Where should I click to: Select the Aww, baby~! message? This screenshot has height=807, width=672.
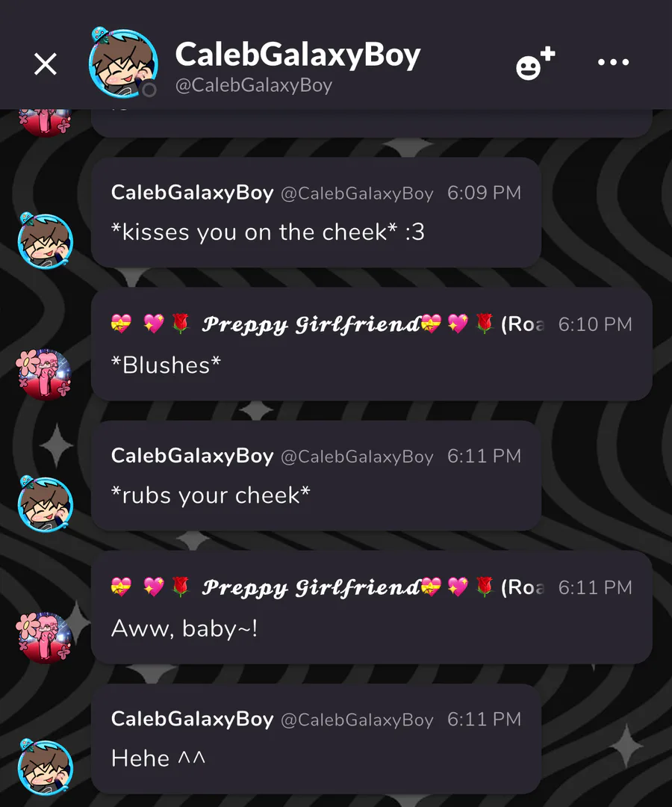pyautogui.click(x=372, y=607)
